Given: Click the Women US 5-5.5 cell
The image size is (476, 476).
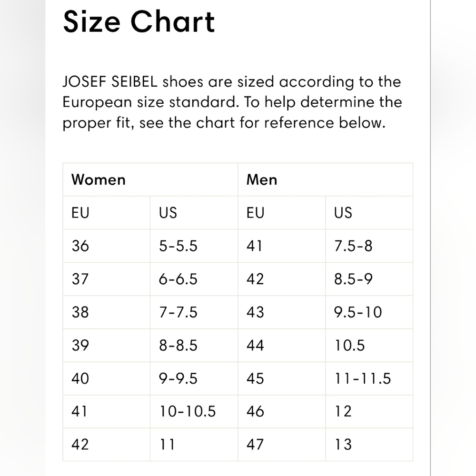Looking at the screenshot, I should click(x=194, y=246).
